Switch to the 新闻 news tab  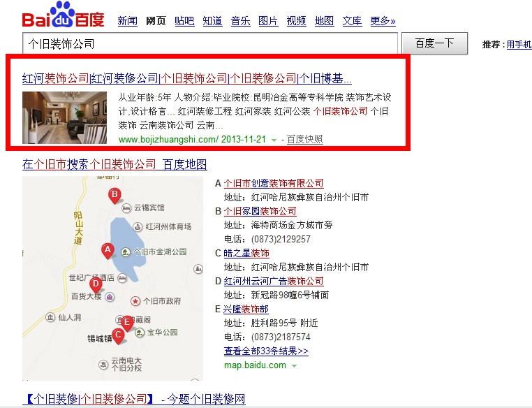click(x=128, y=21)
